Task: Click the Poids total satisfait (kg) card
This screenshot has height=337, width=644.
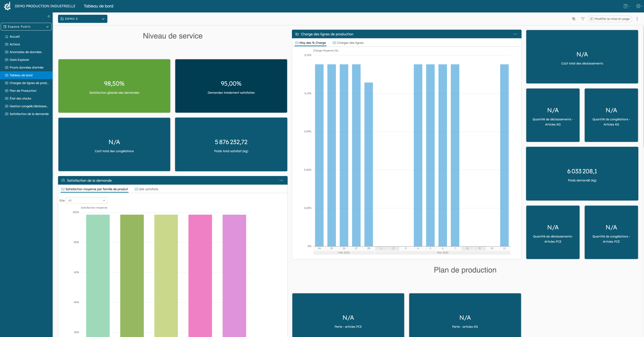Action: coord(231,144)
